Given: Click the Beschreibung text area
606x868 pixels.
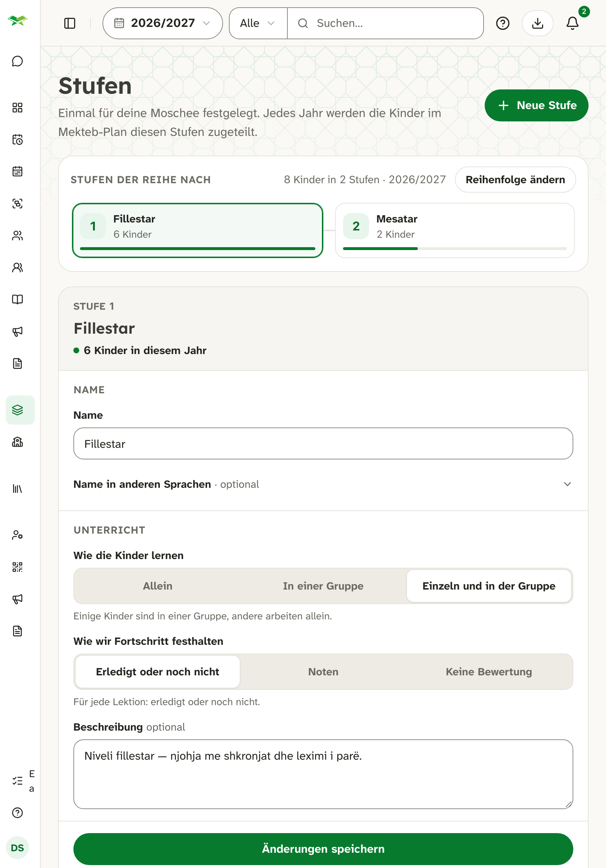Looking at the screenshot, I should [323, 774].
